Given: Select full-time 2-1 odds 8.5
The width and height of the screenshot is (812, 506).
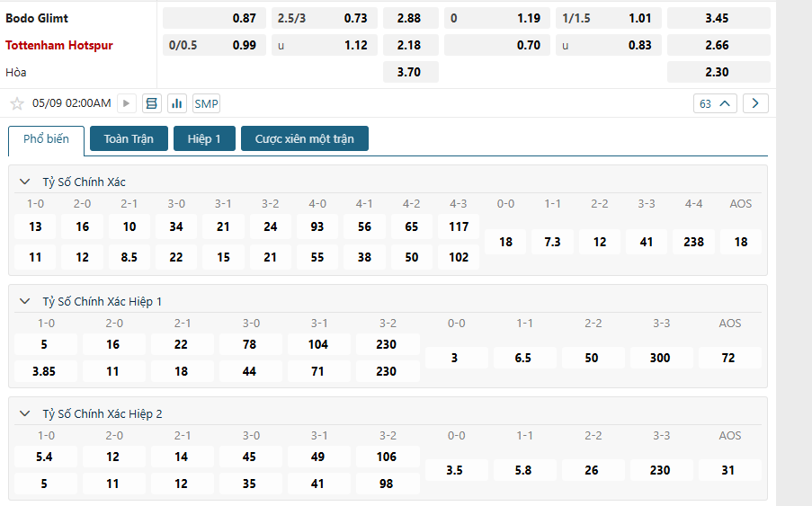Looking at the screenshot, I should pos(129,257).
